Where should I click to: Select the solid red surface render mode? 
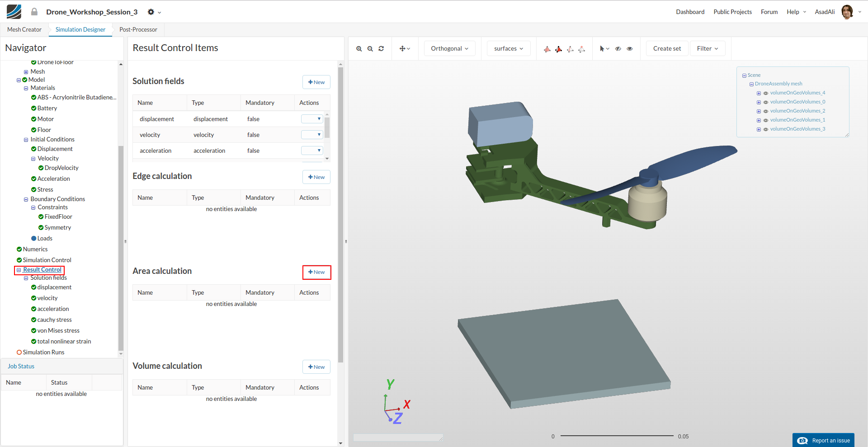coord(559,49)
